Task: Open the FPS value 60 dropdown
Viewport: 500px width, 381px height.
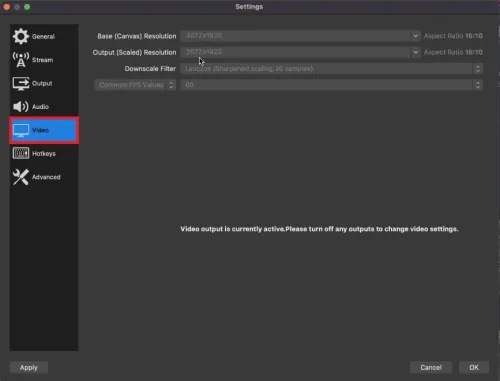Action: click(332, 85)
